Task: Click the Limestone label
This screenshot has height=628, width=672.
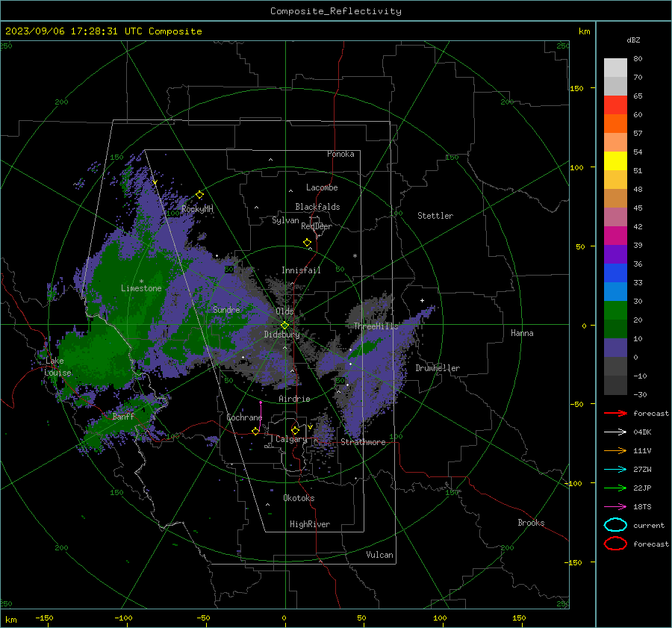Action: tap(141, 288)
